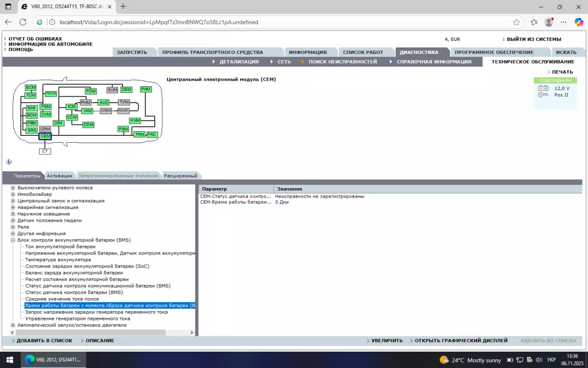Select the KVM module box
This screenshot has width=588, height=368.
pos(135,120)
